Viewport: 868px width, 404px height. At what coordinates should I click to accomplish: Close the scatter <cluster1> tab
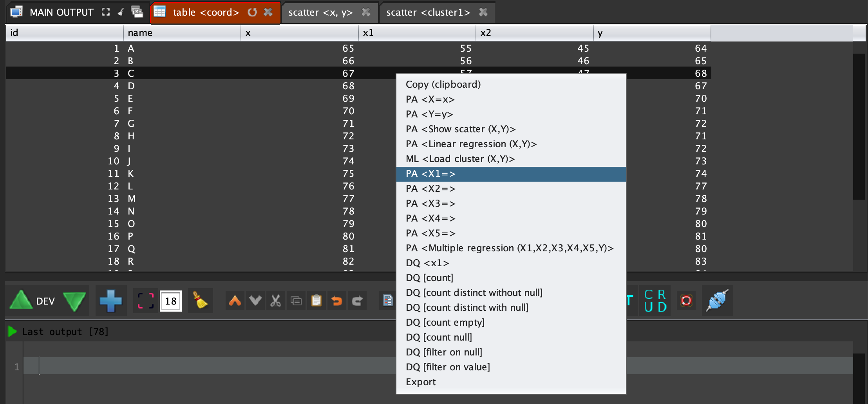click(x=483, y=13)
